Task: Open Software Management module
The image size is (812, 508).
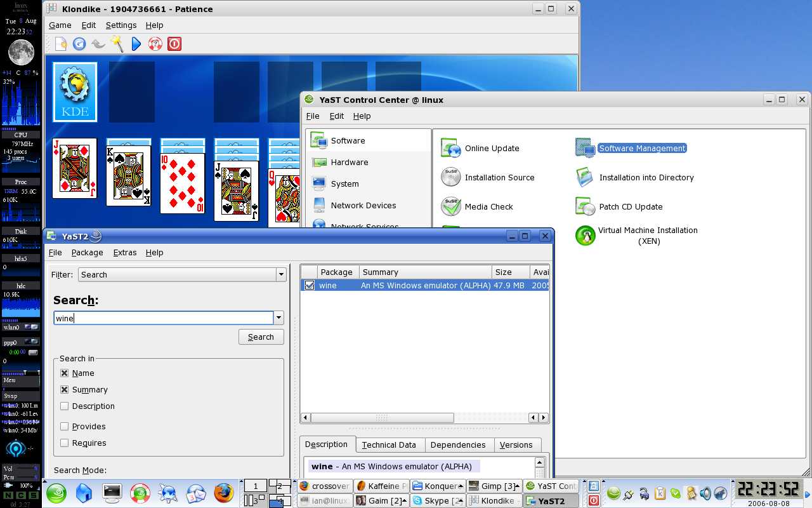Action: click(631, 149)
